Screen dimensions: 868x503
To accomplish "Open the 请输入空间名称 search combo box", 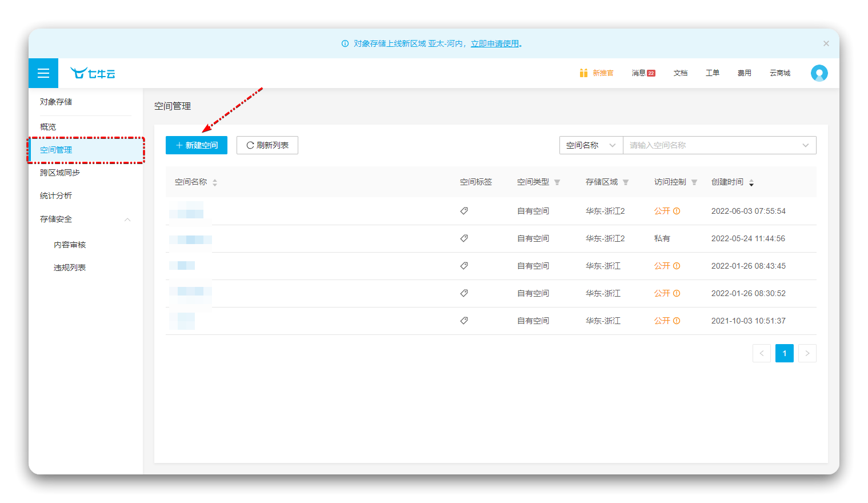I will (x=719, y=145).
